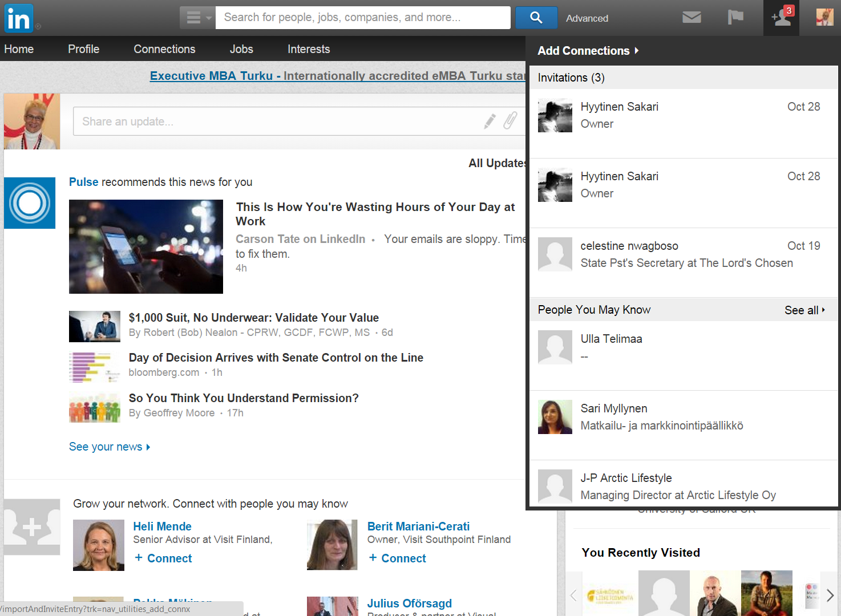This screenshot has height=616, width=841.
Task: Open the outdoor man recently visited thumbnail
Action: (x=767, y=593)
